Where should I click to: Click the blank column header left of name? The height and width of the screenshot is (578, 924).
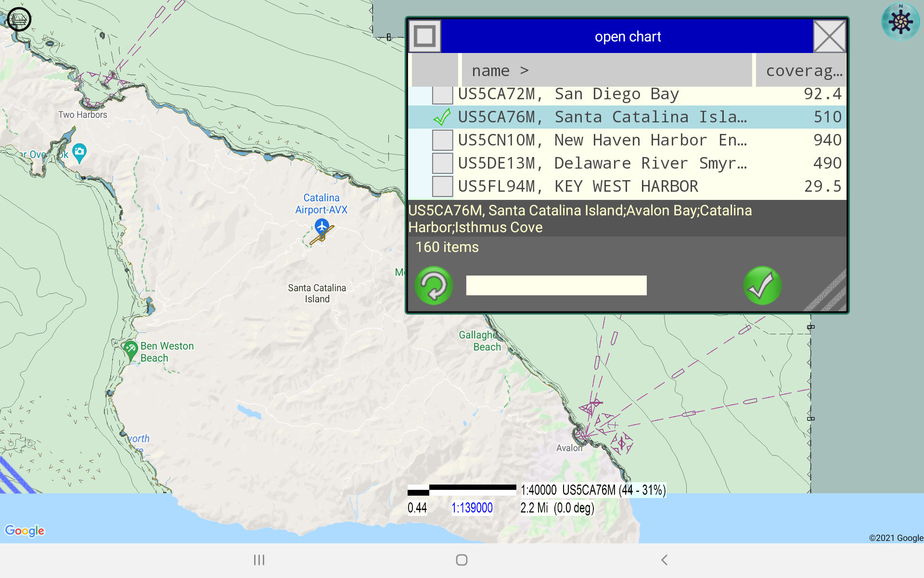click(435, 70)
